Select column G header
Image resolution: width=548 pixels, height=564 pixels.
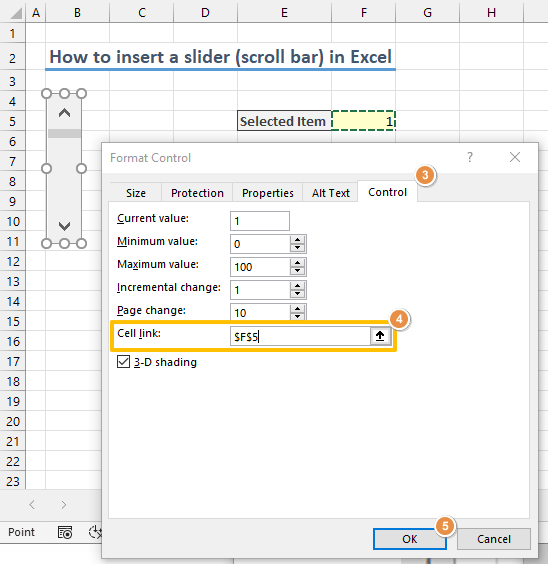[x=427, y=12]
